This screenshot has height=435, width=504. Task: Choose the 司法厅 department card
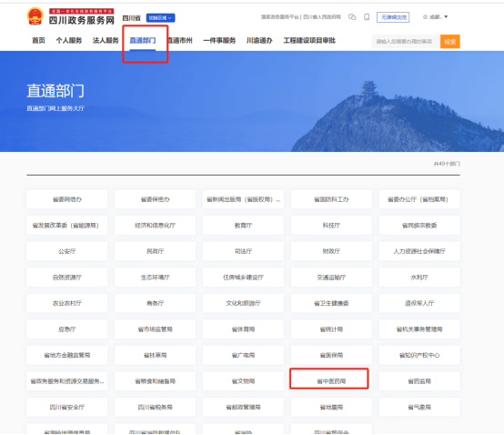coord(243,251)
